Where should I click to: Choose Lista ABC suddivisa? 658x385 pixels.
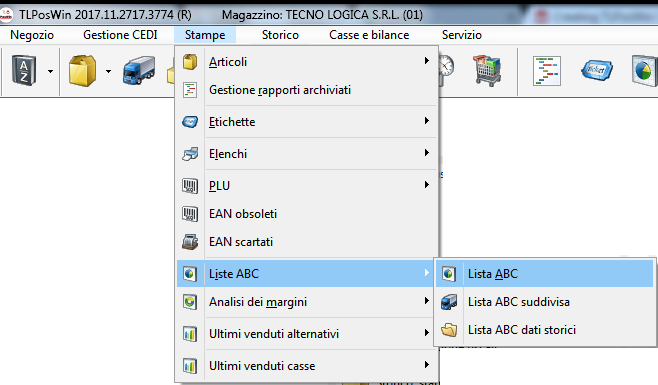(545, 302)
